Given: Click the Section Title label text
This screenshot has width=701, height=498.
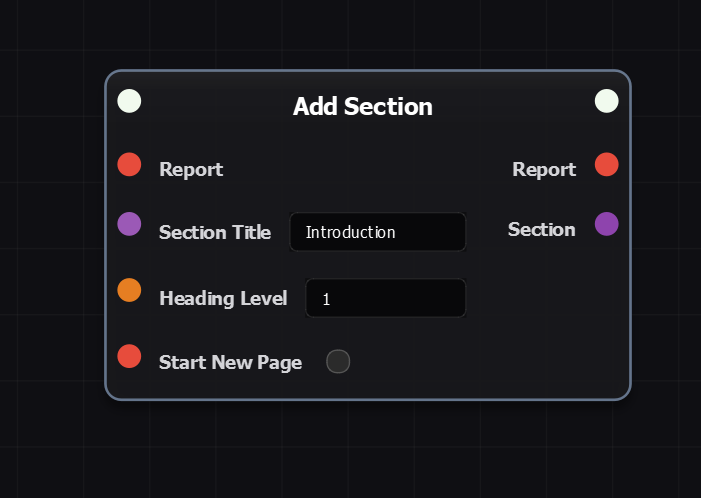Looking at the screenshot, I should click(x=214, y=232).
